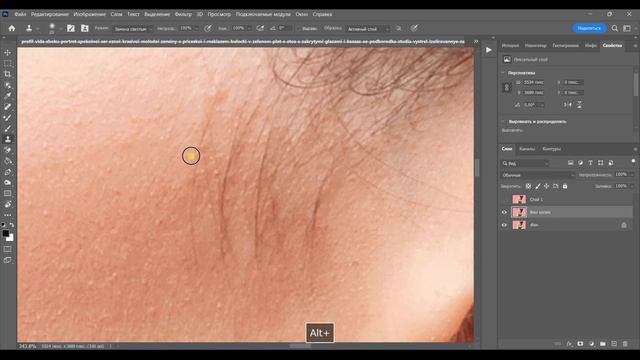Hide the selected middle layer eye icon
The height and width of the screenshot is (360, 640).
click(504, 212)
